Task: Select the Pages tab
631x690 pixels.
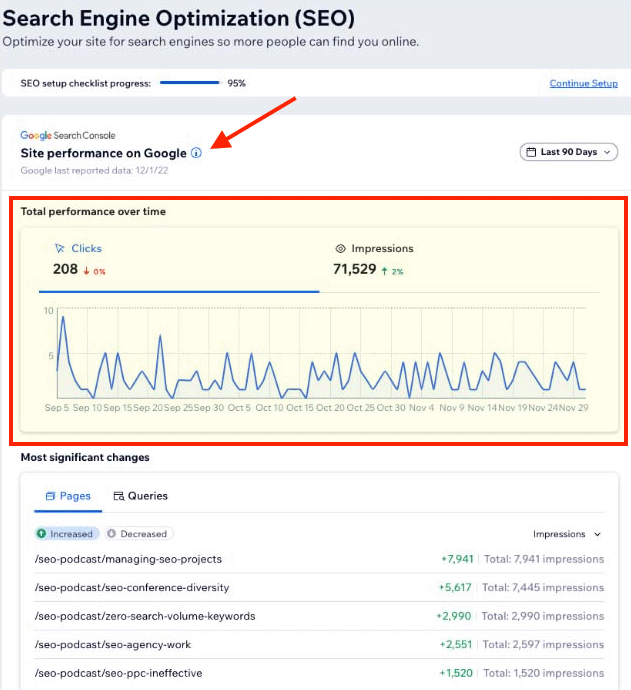Action: (x=68, y=496)
